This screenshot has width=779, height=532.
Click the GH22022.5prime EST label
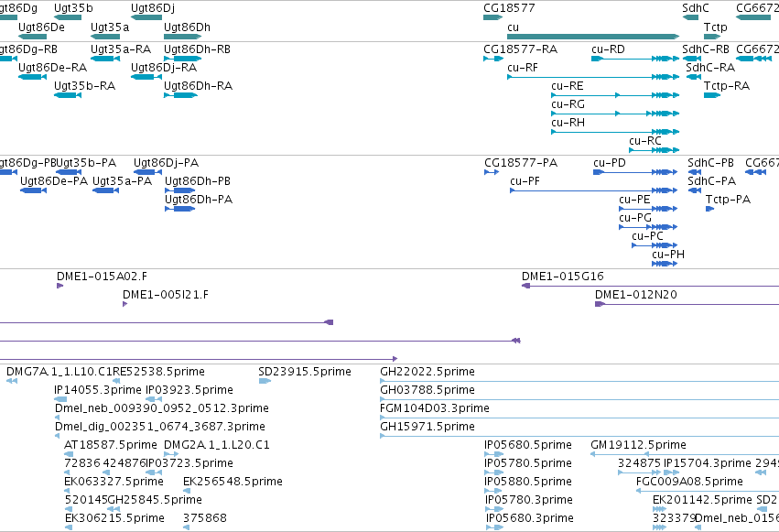point(427,372)
